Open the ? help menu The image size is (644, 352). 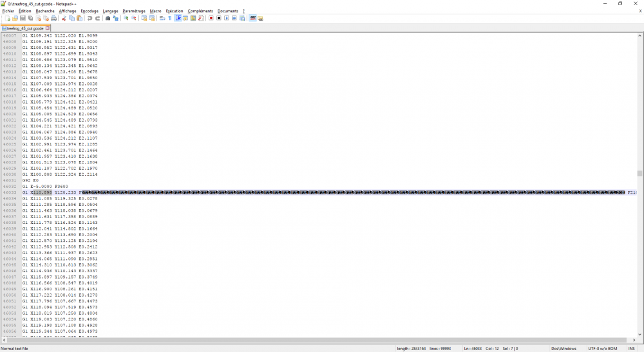point(243,11)
